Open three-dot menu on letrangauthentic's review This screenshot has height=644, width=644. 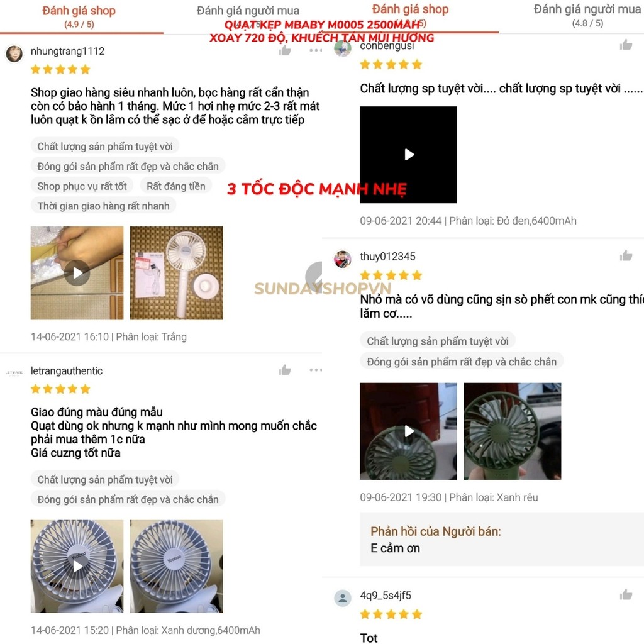pos(316,370)
